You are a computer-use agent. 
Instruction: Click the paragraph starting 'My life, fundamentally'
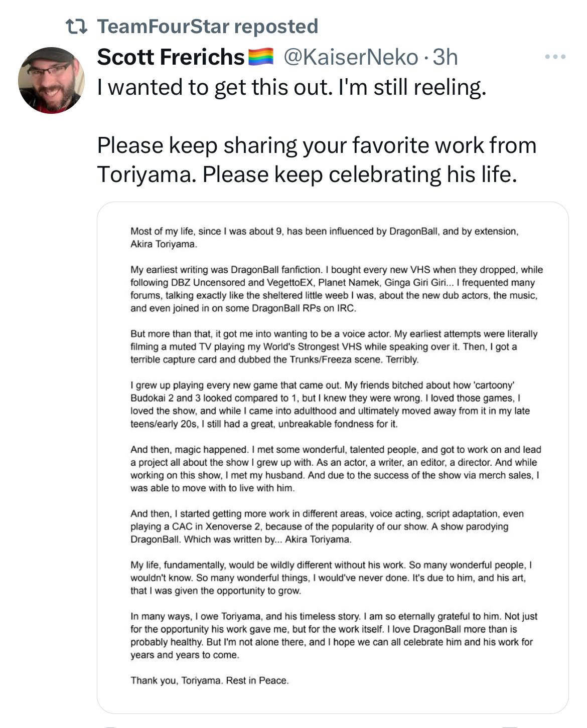pyautogui.click(x=331, y=578)
